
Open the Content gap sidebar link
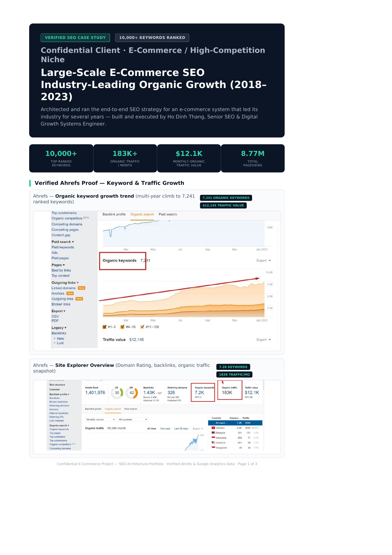pyautogui.click(x=61, y=235)
